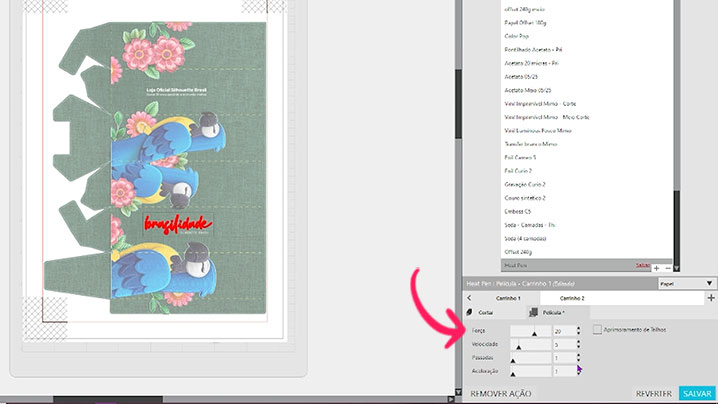This screenshot has height=404, width=718.
Task: Click the Velocidade value field showing 5
Action: 564,344
